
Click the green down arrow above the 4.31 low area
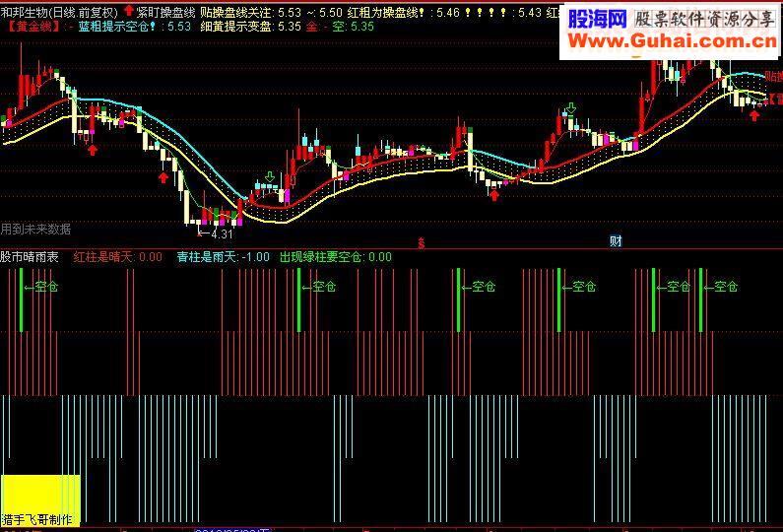pyautogui.click(x=270, y=176)
